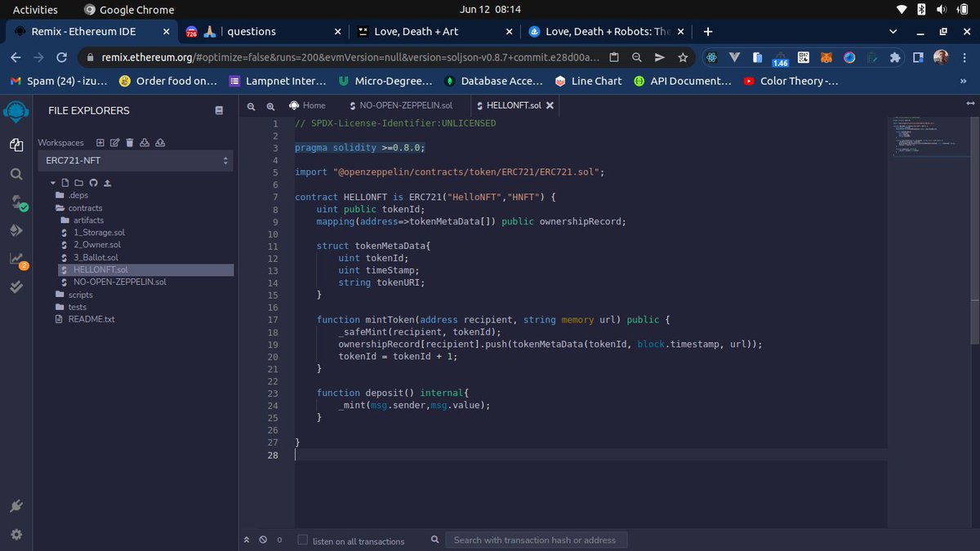
Task: Open React DevTools extension icon
Action: click(x=712, y=58)
